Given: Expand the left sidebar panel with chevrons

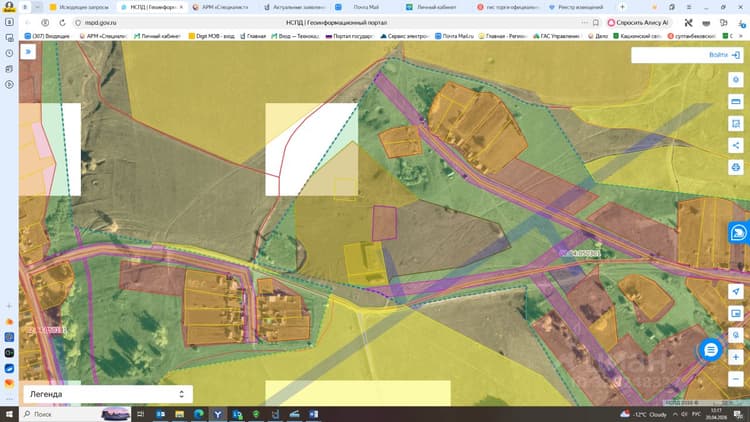Looking at the screenshot, I should (28, 52).
